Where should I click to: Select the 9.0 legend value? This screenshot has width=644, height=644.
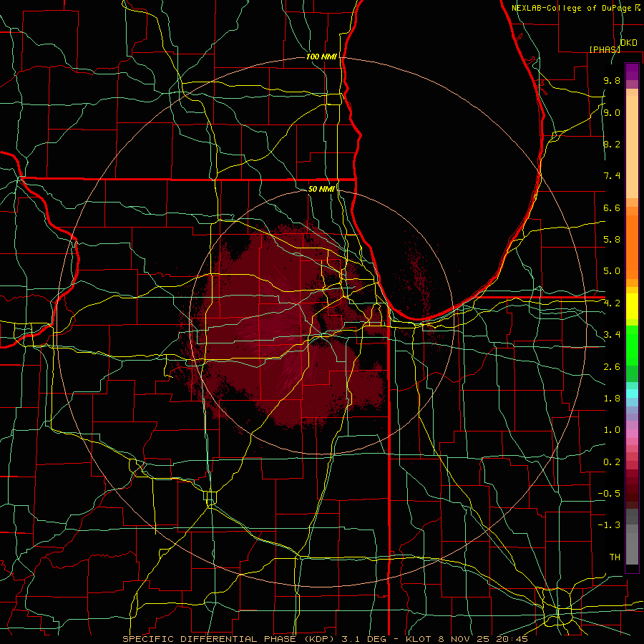tap(612, 112)
